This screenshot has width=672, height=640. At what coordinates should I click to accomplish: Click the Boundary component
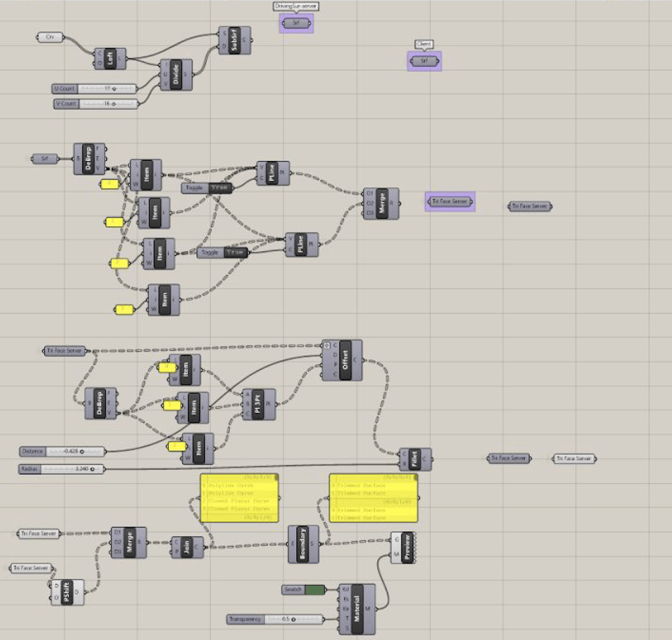(304, 544)
